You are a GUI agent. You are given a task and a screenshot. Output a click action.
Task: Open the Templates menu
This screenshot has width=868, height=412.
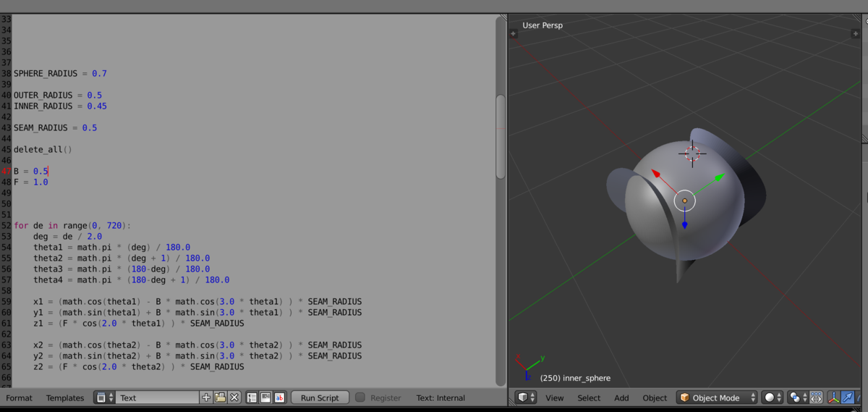coord(66,398)
